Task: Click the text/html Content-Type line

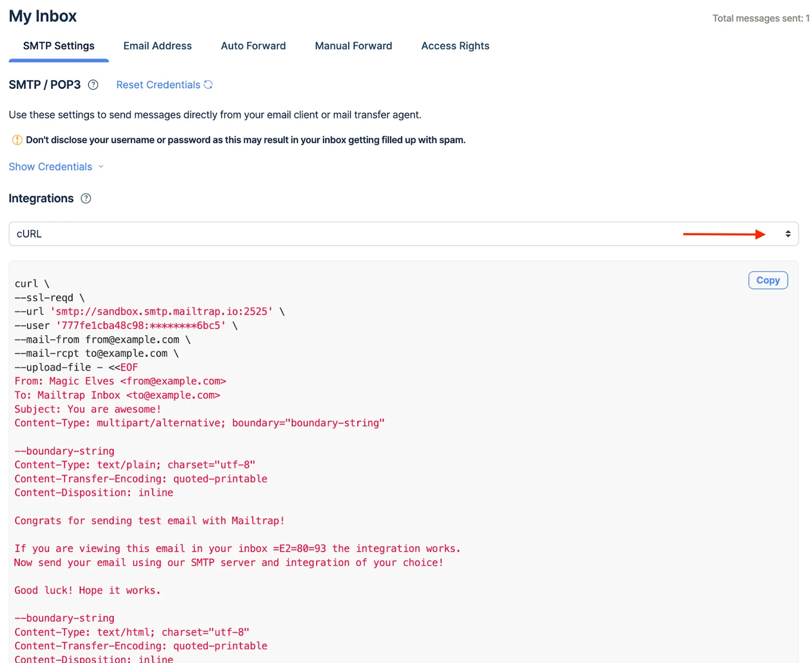Action: 132,632
